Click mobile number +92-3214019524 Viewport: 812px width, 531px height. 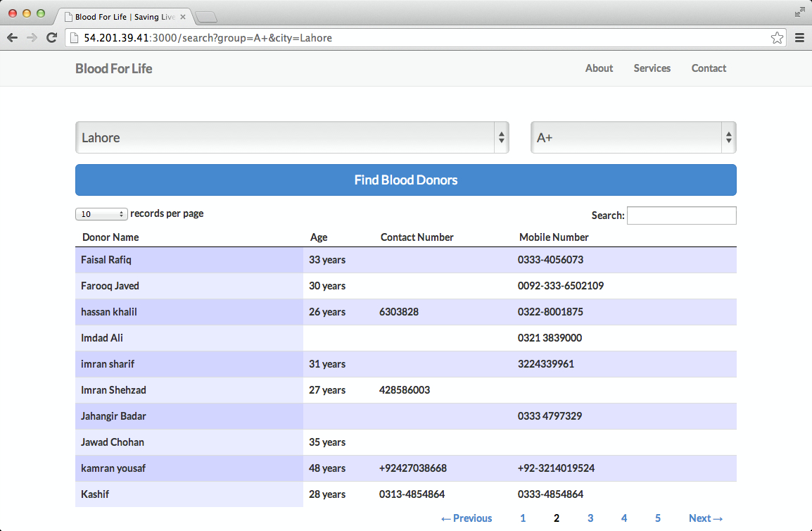click(556, 468)
